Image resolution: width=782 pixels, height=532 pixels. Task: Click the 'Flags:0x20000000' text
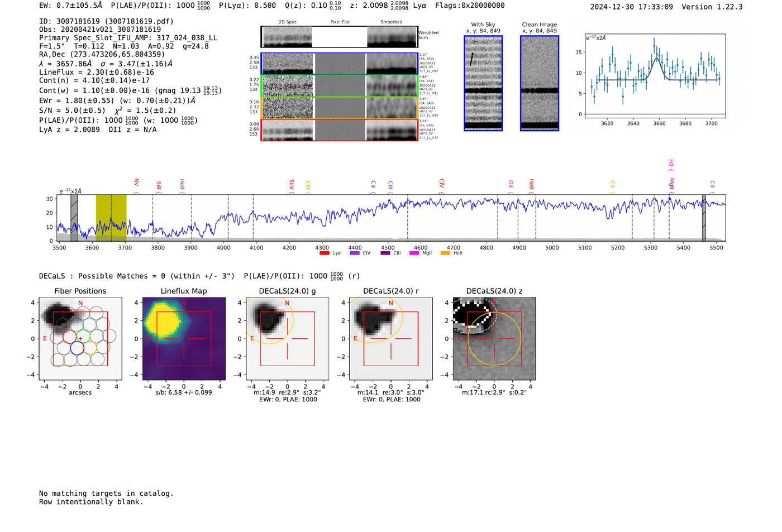(470, 6)
